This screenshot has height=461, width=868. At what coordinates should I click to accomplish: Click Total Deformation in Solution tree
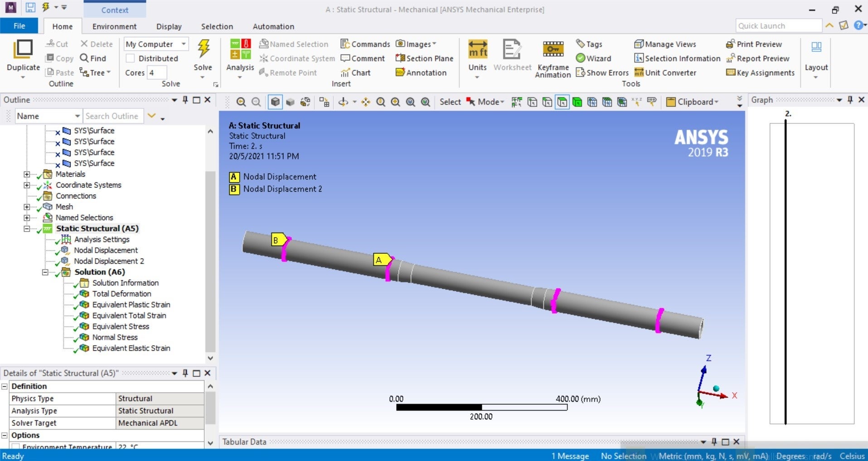(121, 294)
